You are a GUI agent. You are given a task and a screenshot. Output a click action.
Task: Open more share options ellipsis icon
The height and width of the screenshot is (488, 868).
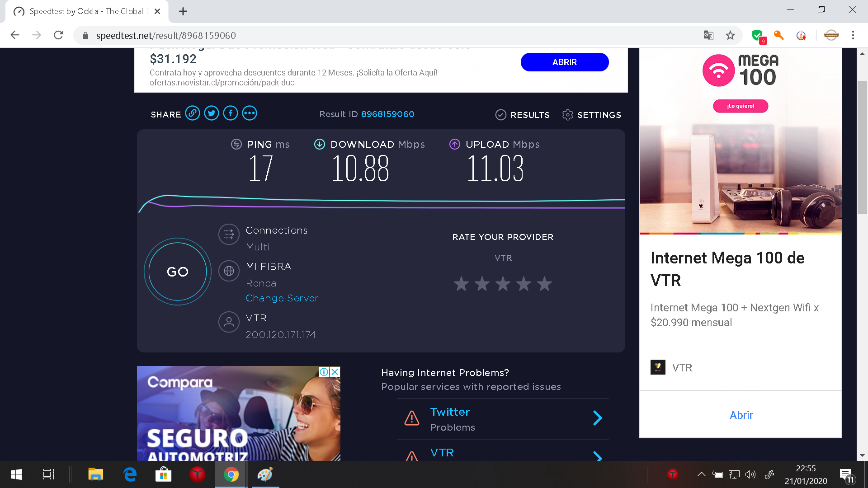[250, 113]
